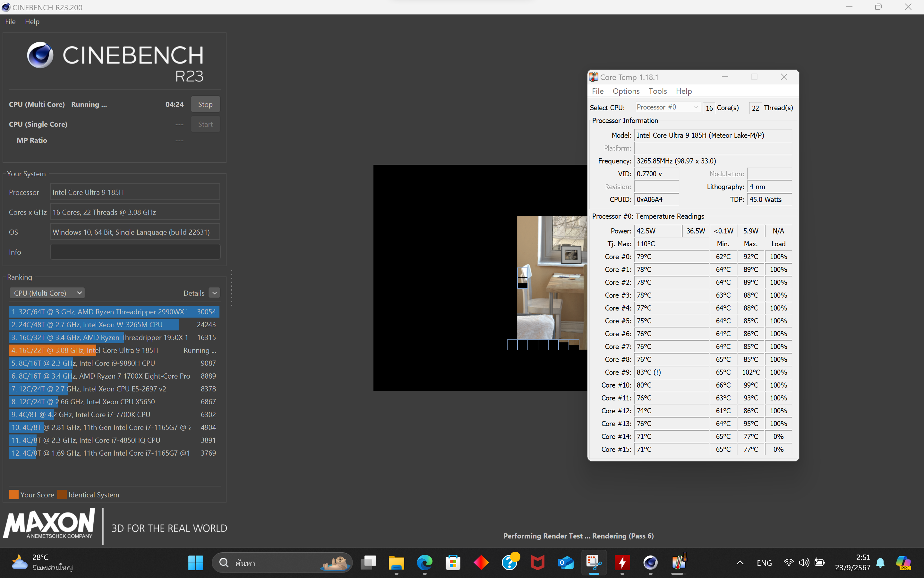The height and width of the screenshot is (578, 924).
Task: Open the File menu in Core Temp
Action: (x=597, y=91)
